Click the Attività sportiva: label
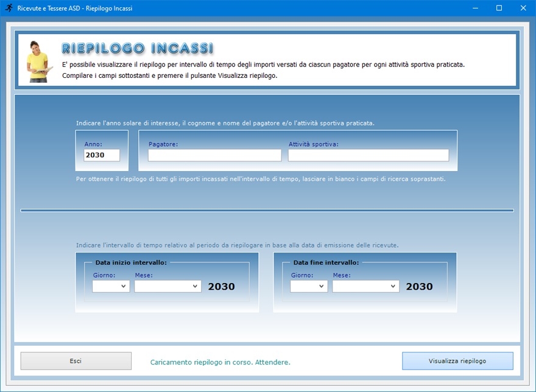 (x=314, y=144)
